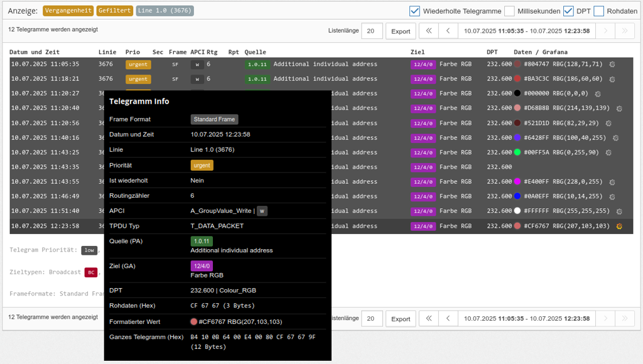This screenshot has width=643, height=364.
Task: Click the T_DATA_PACKET value in the popup
Action: 217,226
